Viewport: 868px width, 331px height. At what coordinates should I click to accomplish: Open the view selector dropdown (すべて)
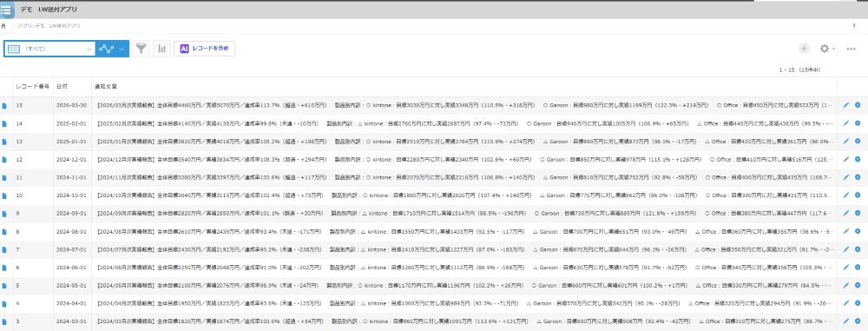pyautogui.click(x=49, y=49)
